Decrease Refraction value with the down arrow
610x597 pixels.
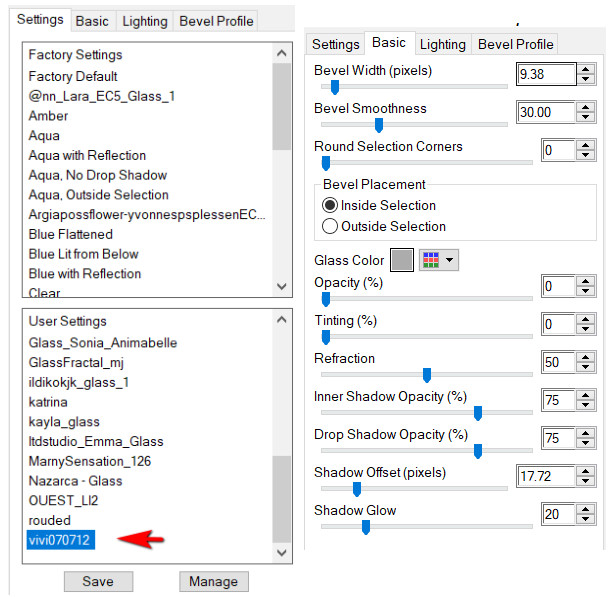[x=586, y=368]
